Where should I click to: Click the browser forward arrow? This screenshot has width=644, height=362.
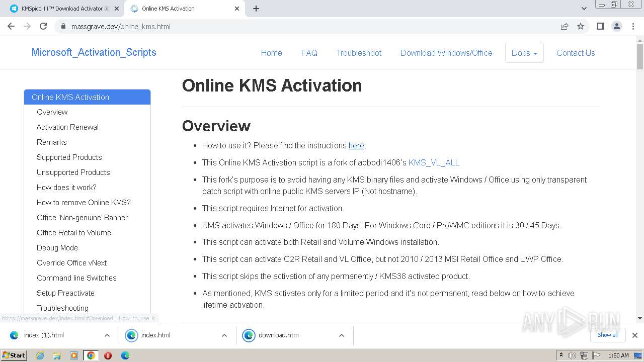[27, 26]
